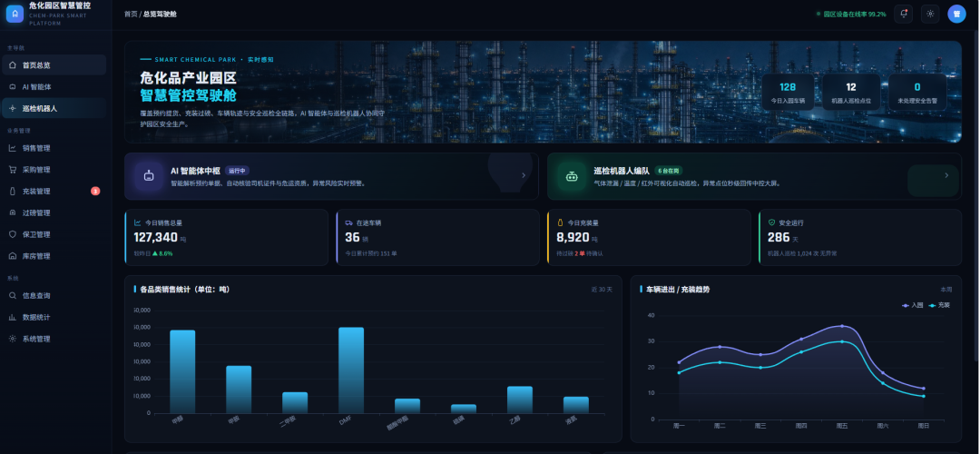This screenshot has width=980, height=454.
Task: Click the chart icon beside 销售管理
Action: pos(13,148)
